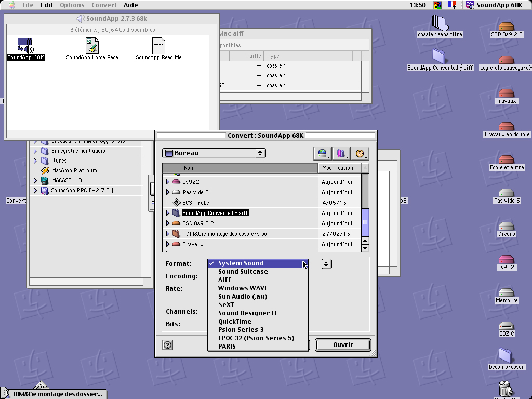
Task: Open the SoundApp Home Page document icon
Action: coord(92,46)
